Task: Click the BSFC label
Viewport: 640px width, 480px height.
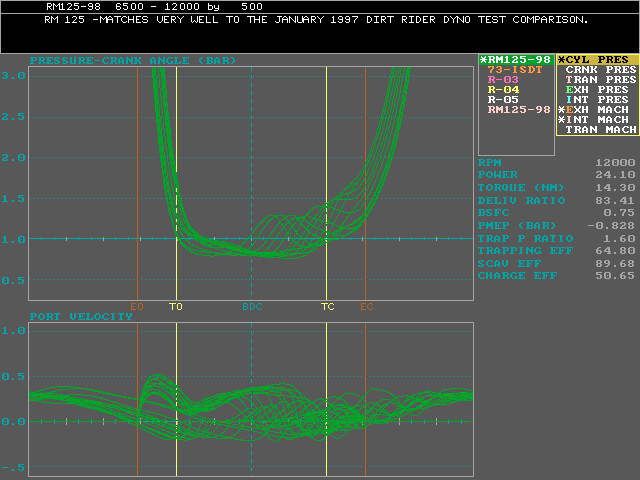Action: pos(493,213)
